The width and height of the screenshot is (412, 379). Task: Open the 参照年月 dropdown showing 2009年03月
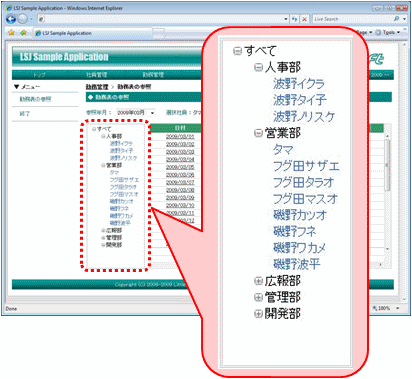(x=135, y=113)
